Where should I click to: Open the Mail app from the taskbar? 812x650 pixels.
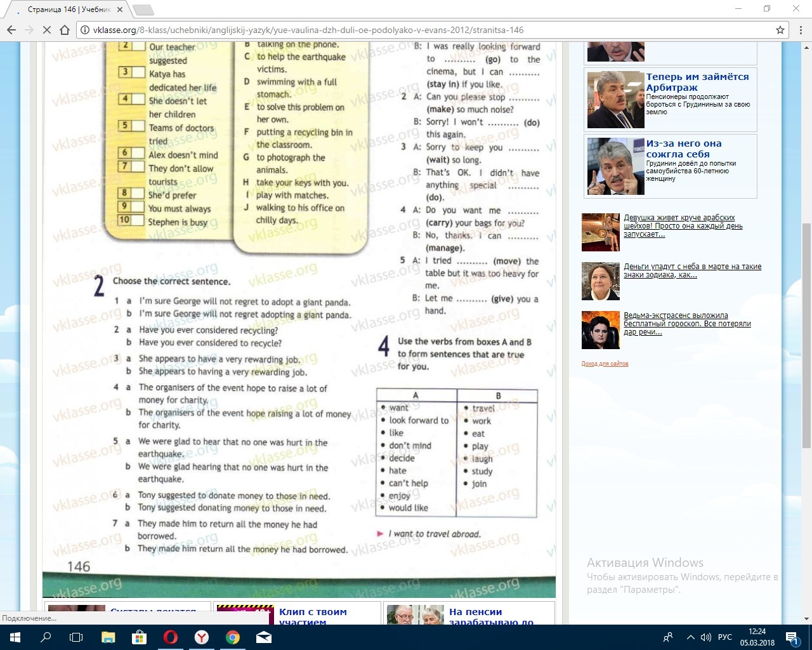[264, 637]
